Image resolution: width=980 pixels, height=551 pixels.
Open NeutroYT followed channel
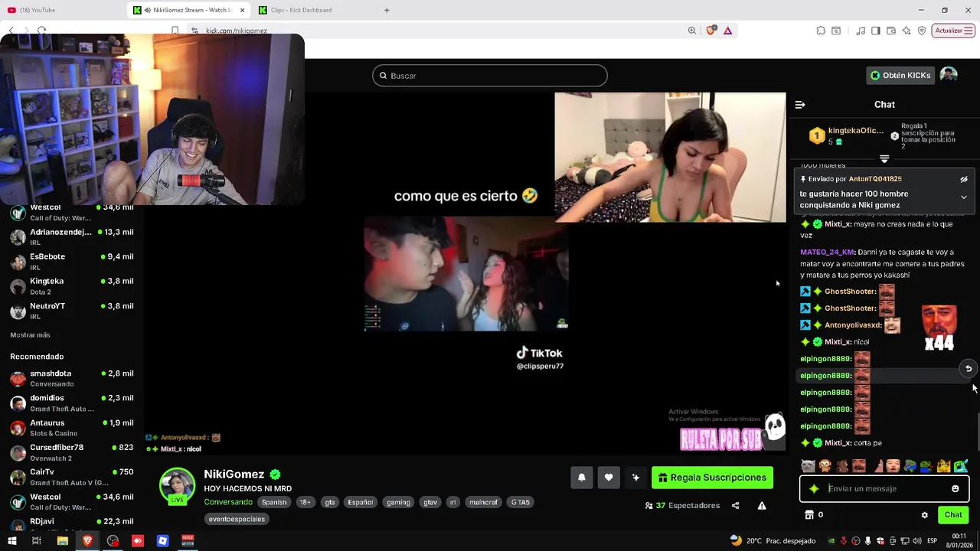72,311
